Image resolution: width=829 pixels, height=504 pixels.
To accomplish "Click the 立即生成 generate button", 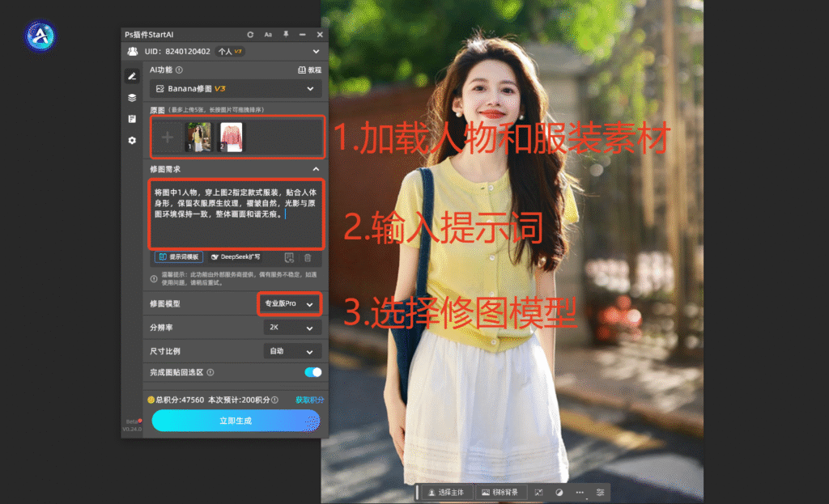I will coord(236,421).
